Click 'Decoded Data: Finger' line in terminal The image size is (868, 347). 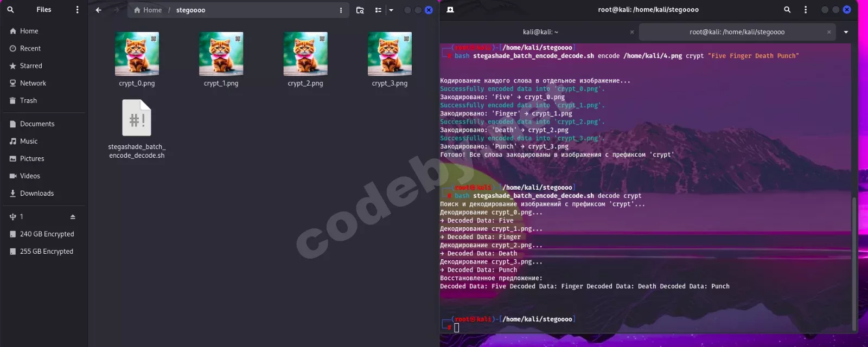(x=481, y=237)
